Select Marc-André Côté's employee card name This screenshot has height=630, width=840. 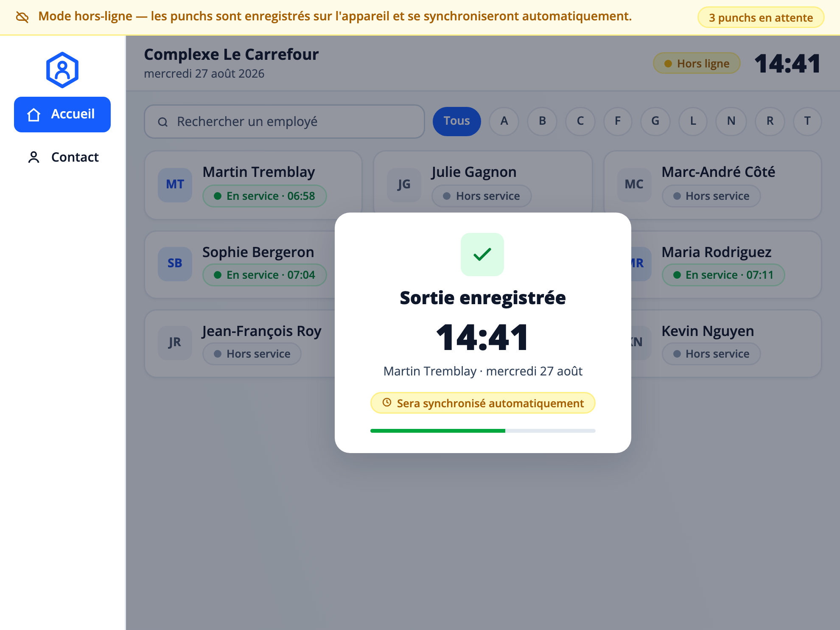pos(718,172)
